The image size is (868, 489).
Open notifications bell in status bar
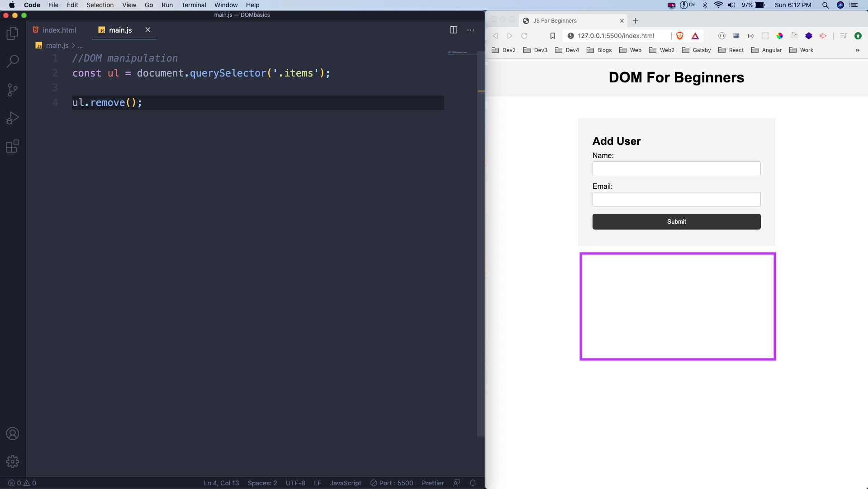473,483
